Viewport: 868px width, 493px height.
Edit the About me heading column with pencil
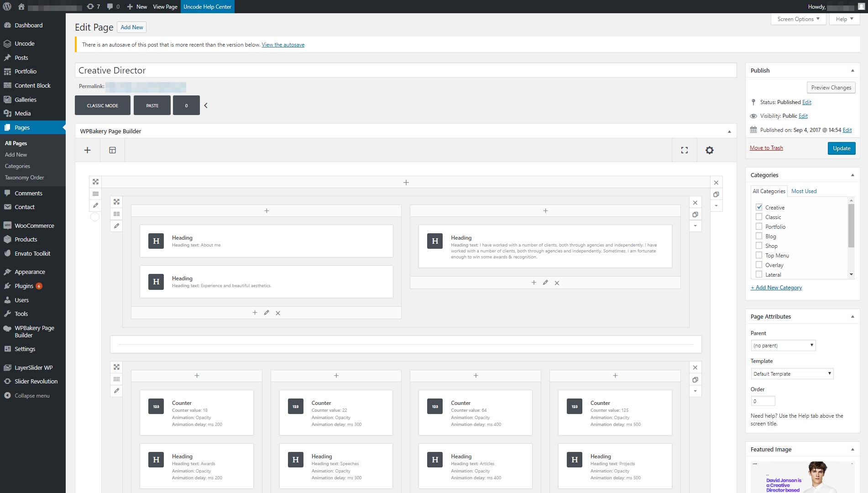267,313
